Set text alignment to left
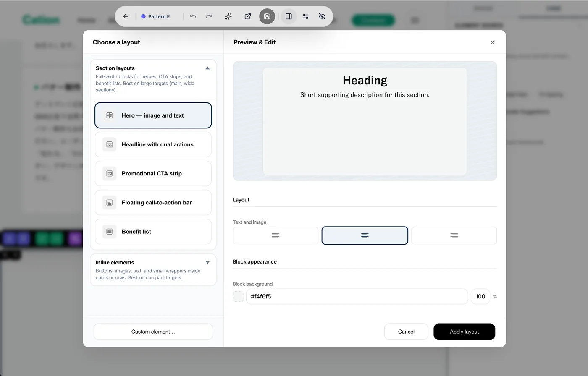The height and width of the screenshot is (376, 588). point(276,235)
